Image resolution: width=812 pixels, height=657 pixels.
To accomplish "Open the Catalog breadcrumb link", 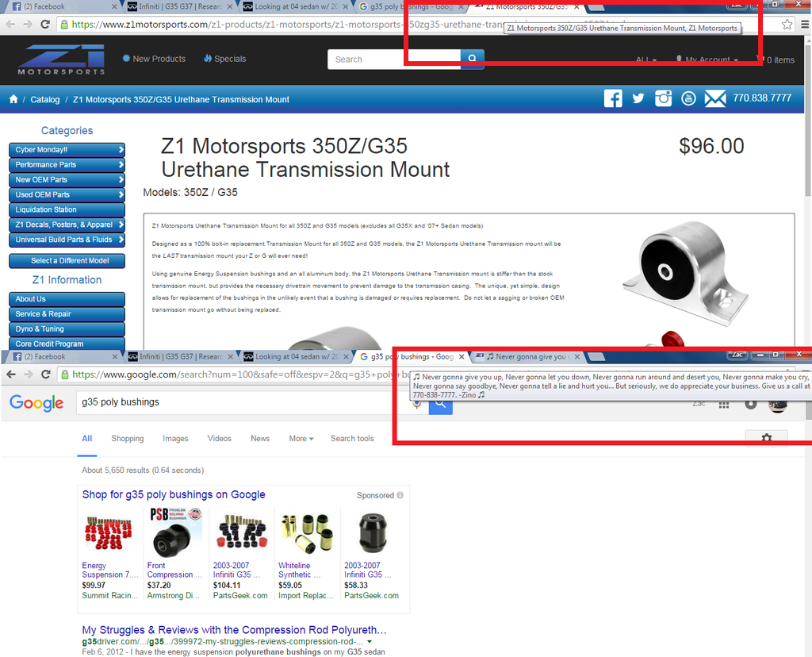I will [x=45, y=99].
